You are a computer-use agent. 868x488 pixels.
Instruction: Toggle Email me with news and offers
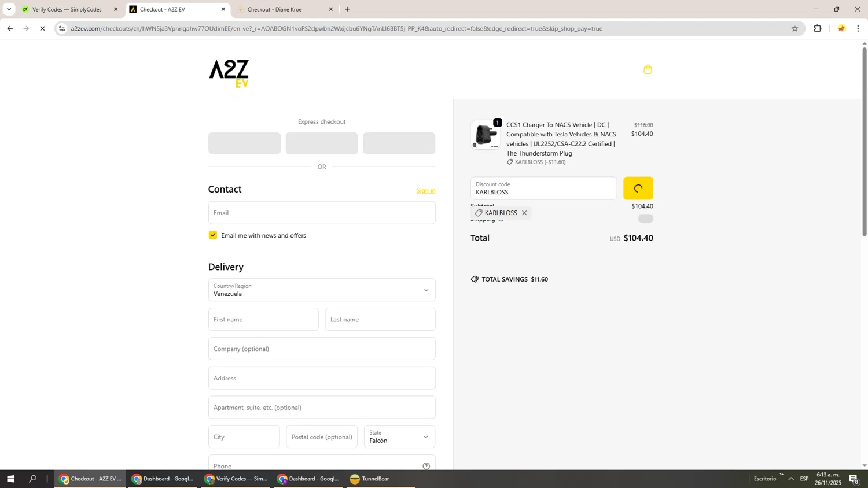(x=213, y=235)
